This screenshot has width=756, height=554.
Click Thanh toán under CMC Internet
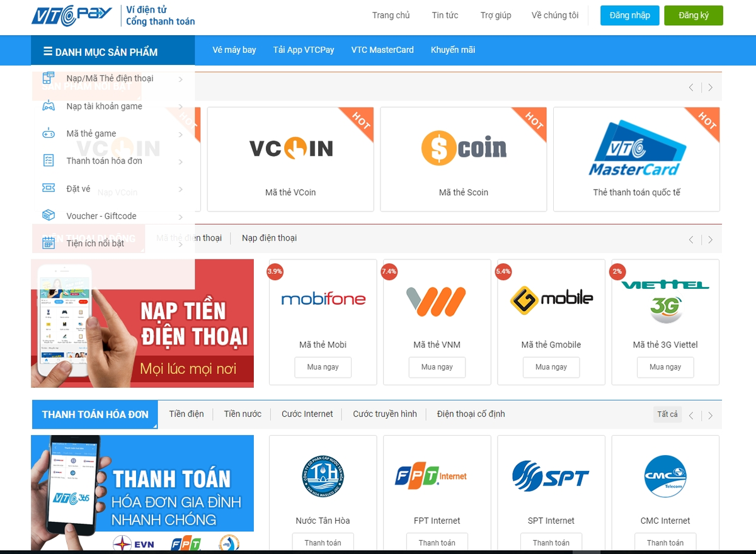click(x=665, y=543)
